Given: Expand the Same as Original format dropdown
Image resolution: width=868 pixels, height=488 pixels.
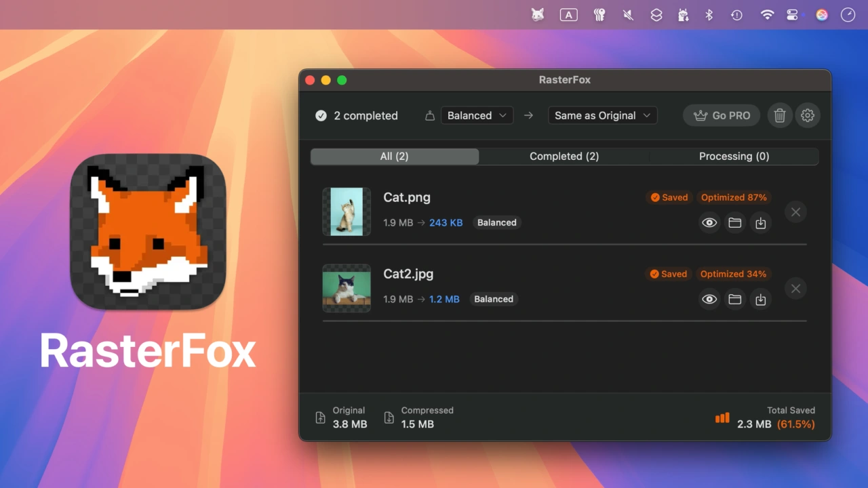Looking at the screenshot, I should click(x=602, y=116).
